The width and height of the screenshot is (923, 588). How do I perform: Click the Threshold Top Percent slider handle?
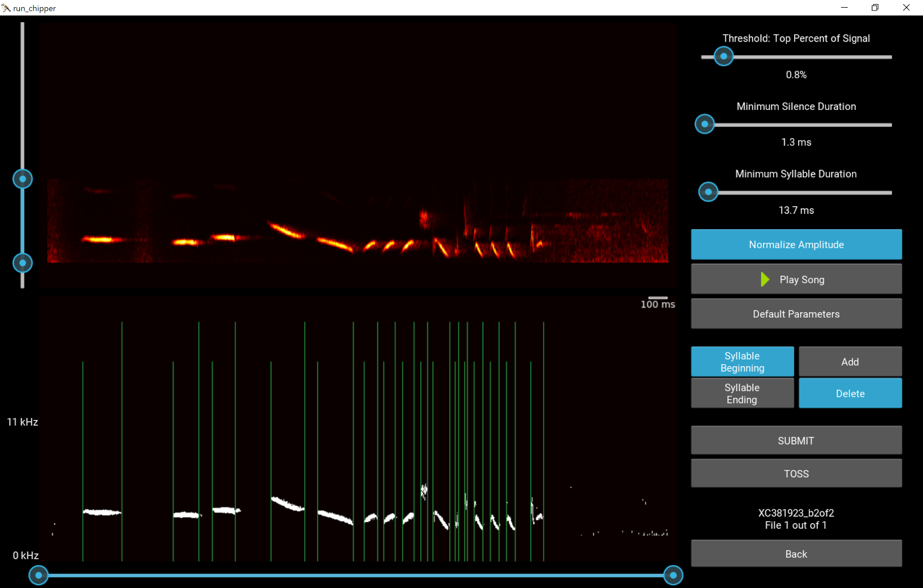coord(723,57)
